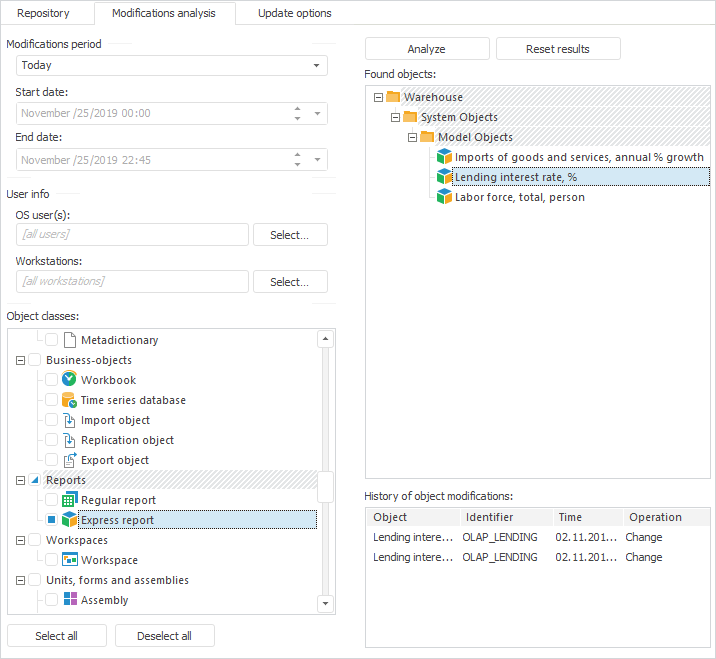
Task: Uncheck the Express report checkbox
Action: (52, 520)
